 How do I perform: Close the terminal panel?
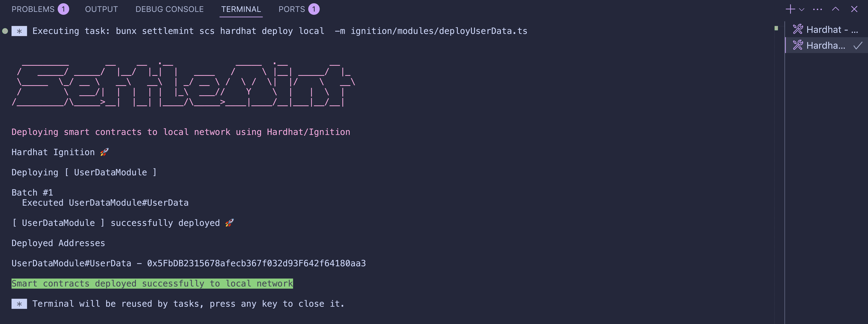854,9
